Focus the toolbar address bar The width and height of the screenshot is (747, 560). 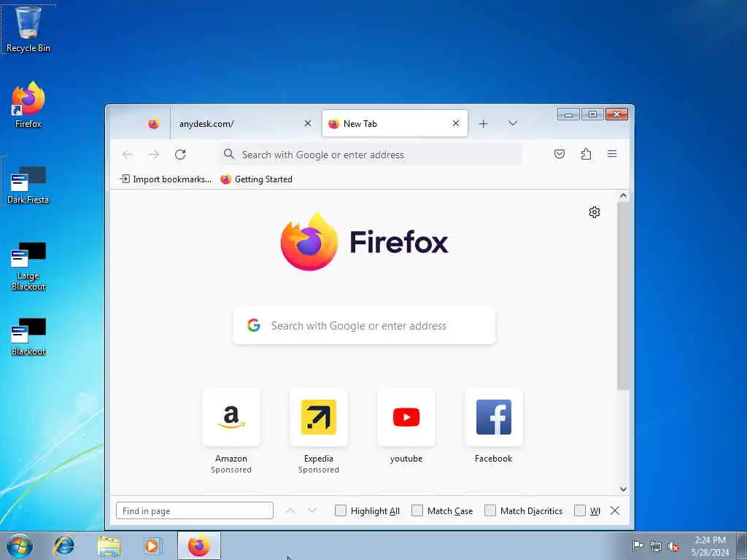[370, 155]
